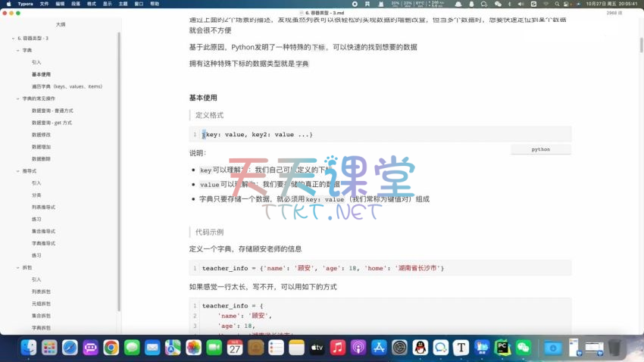The image size is (644, 362).
Task: Collapse the '6. 容器类型 - 3' outline node
Action: (13, 38)
